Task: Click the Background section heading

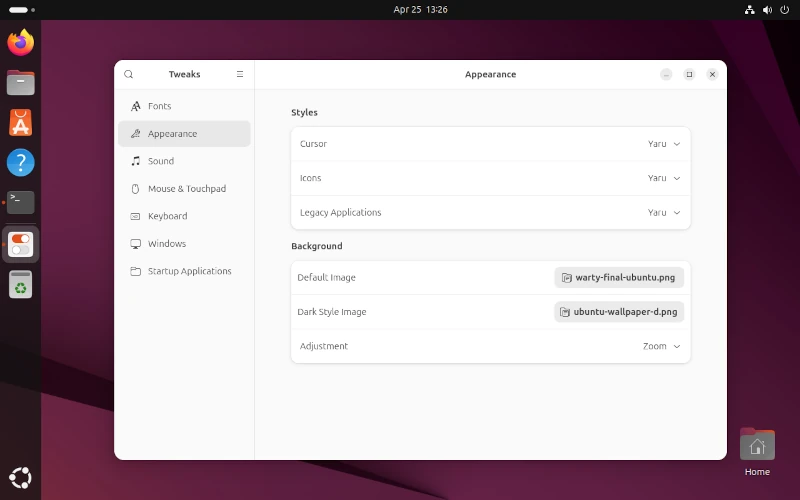Action: [x=316, y=246]
